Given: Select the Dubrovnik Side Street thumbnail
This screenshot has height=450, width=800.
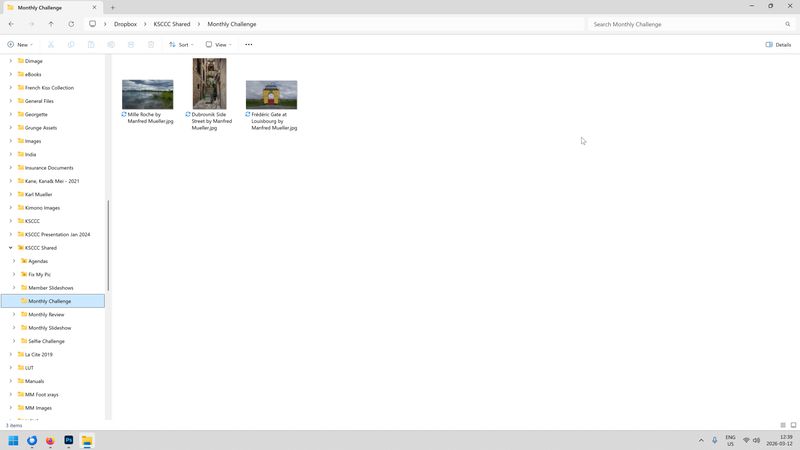Looking at the screenshot, I should coord(209,84).
